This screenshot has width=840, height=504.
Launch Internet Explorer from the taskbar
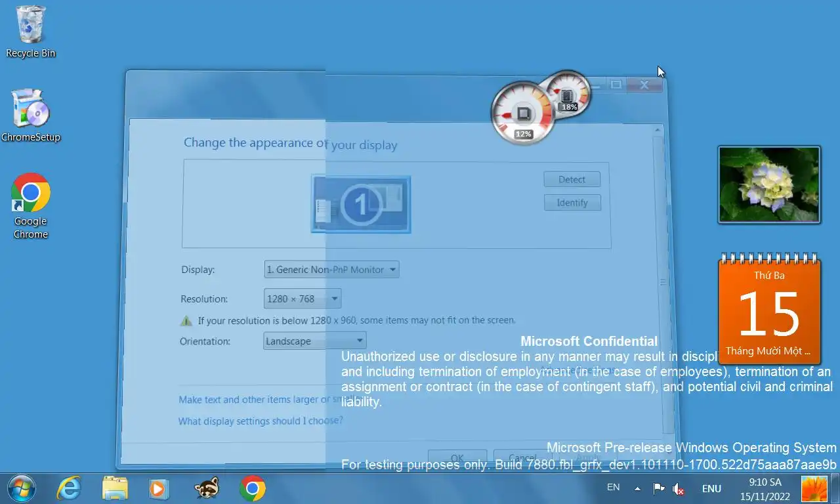(x=69, y=488)
